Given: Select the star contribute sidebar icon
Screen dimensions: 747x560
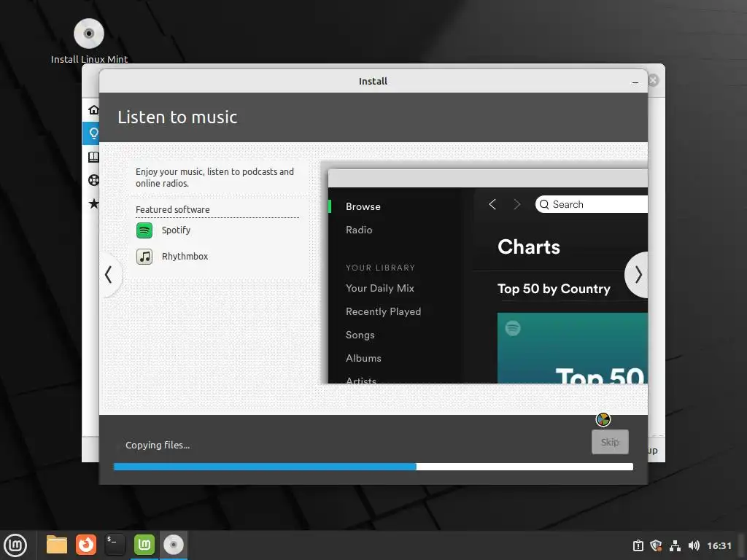Looking at the screenshot, I should 93,204.
